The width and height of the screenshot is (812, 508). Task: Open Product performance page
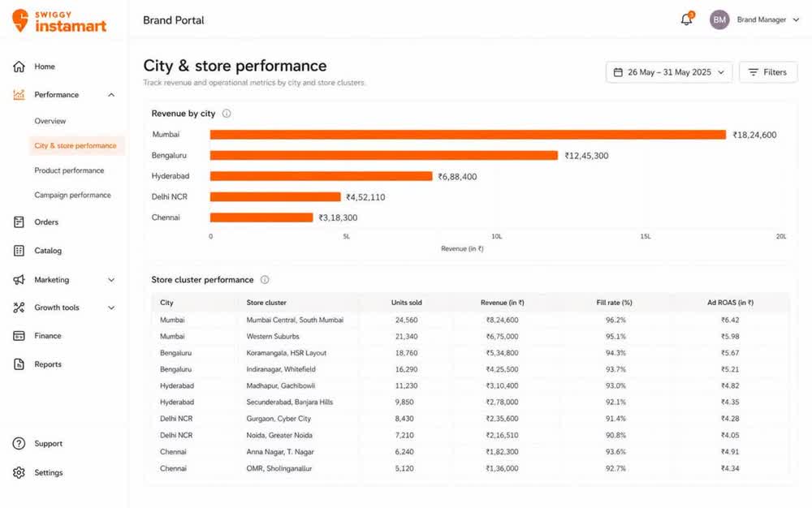tap(69, 170)
